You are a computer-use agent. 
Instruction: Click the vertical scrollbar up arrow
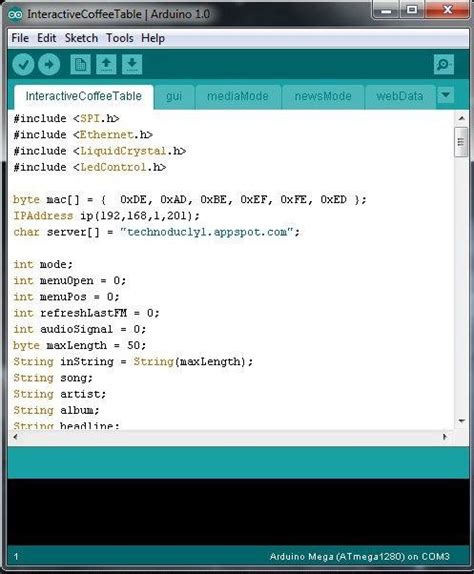[x=462, y=118]
